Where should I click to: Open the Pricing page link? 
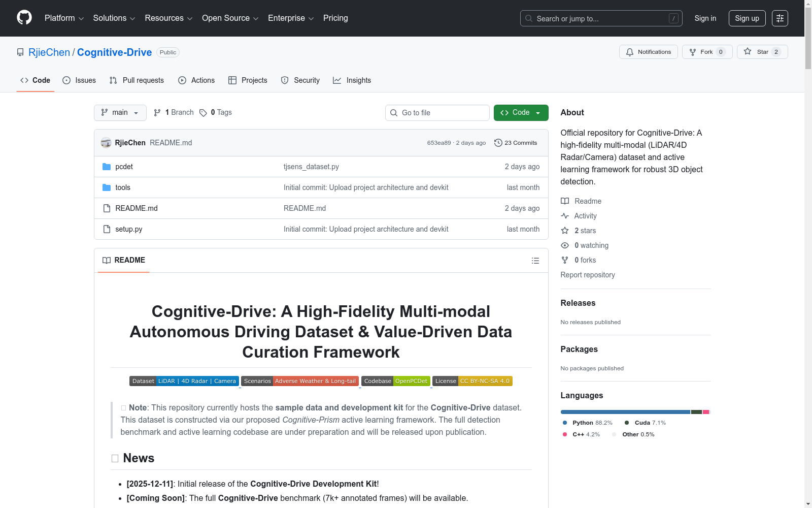point(335,18)
